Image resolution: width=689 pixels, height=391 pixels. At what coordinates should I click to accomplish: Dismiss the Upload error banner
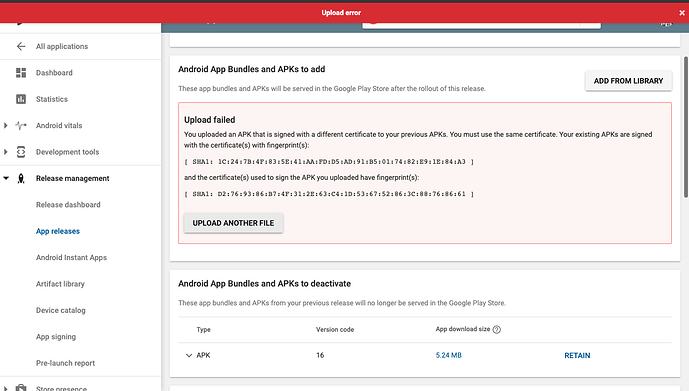[x=682, y=13]
